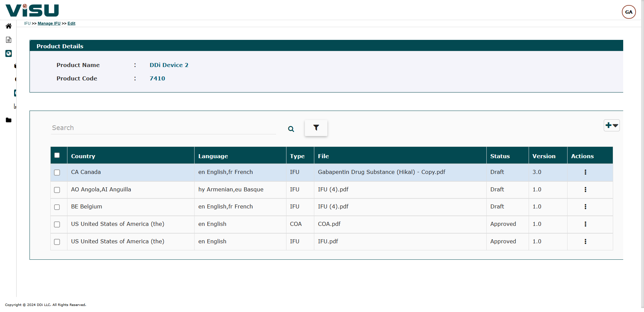This screenshot has height=312, width=644.
Task: Click the COA.pdf file name
Action: click(329, 224)
